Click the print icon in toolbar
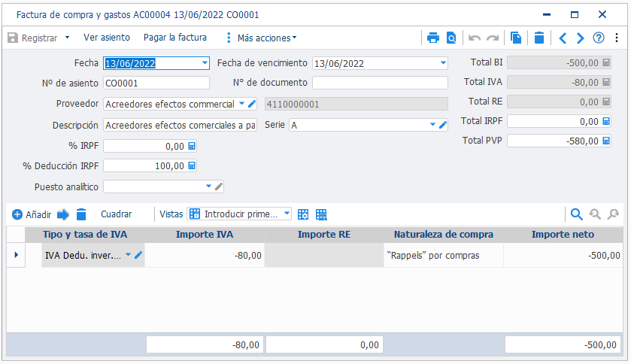 point(433,38)
